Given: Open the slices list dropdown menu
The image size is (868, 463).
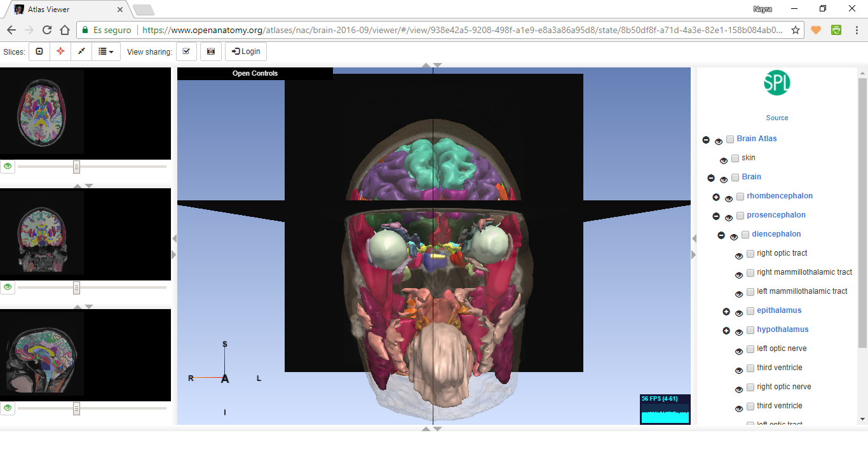Looking at the screenshot, I should point(106,52).
